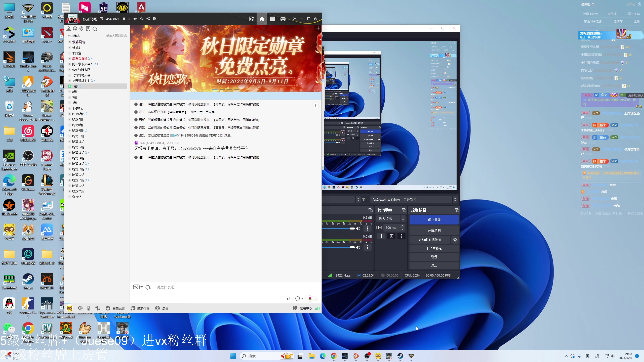Open 应用中心 app center
644x362 pixels.
[x=302, y=308]
